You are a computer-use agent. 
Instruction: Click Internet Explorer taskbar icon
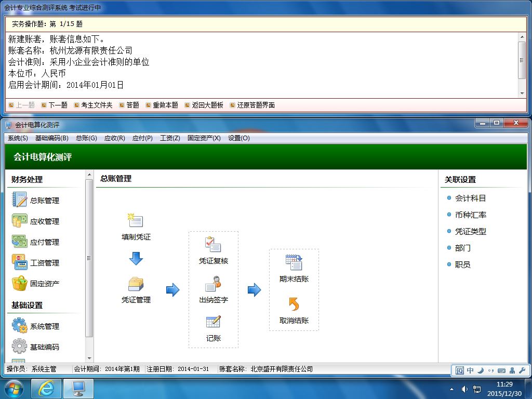click(x=46, y=389)
